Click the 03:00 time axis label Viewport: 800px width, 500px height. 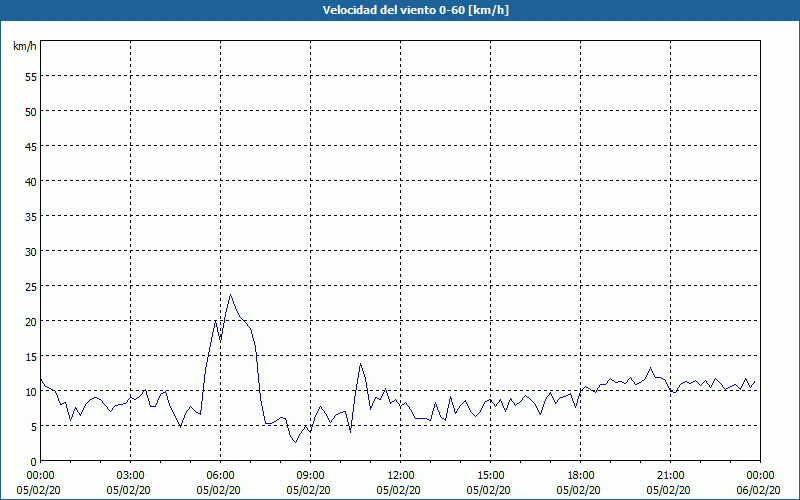(131, 476)
